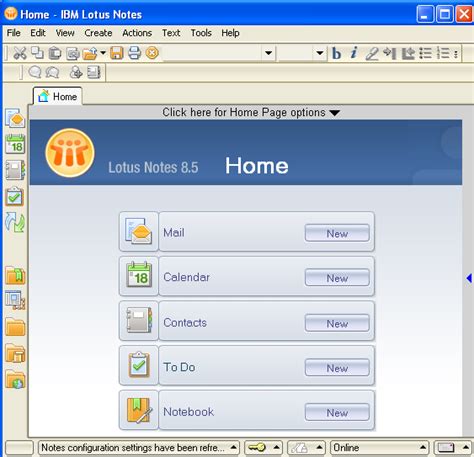Click the Replication arrows icon in sidebar
Viewport: 474px width, 457px height.
(x=15, y=222)
